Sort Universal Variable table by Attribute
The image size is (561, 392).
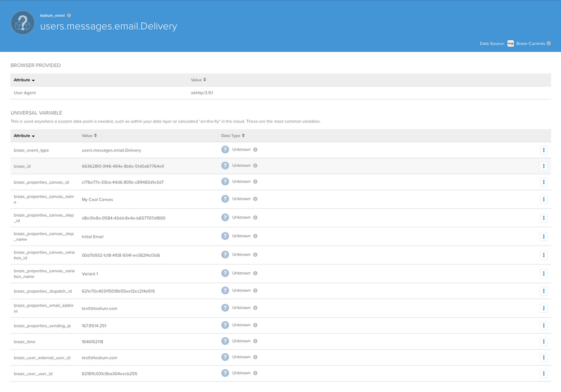[24, 136]
